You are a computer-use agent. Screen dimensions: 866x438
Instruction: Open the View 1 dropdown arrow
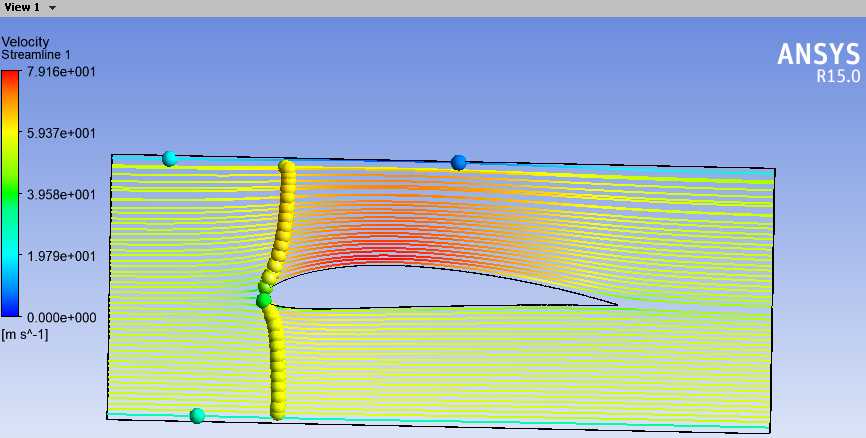pyautogui.click(x=52, y=8)
